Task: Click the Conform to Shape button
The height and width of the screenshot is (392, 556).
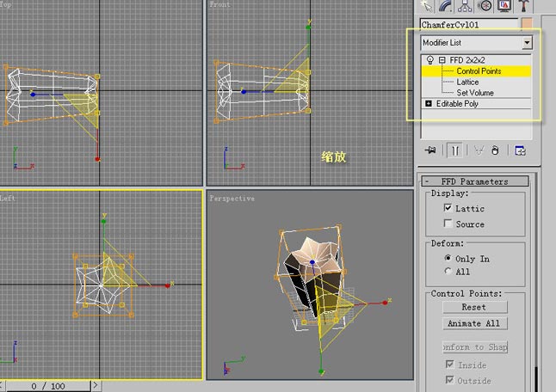Action: coord(475,347)
